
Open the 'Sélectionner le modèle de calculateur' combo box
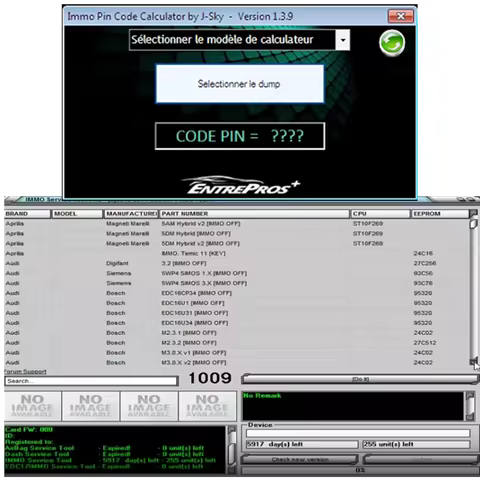click(239, 40)
